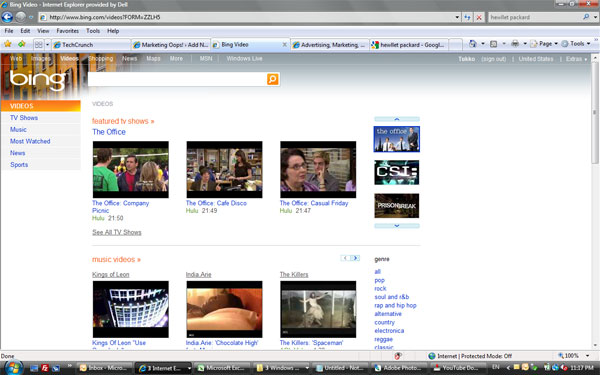The image size is (600, 375).
Task: Expand the address bar history dropdown
Action: pyautogui.click(x=457, y=17)
